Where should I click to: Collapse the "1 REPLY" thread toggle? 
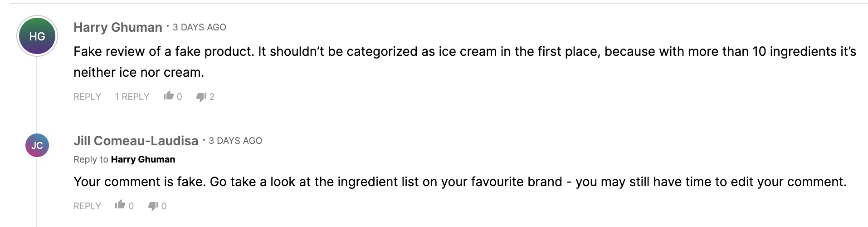132,97
